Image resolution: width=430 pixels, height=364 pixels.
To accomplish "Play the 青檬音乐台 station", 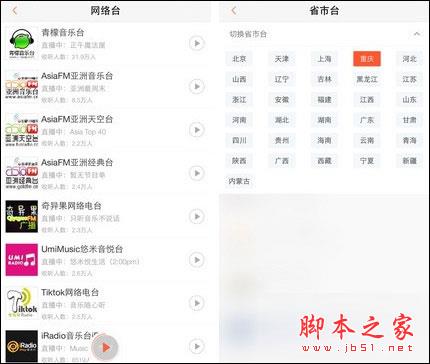I will coord(197,43).
